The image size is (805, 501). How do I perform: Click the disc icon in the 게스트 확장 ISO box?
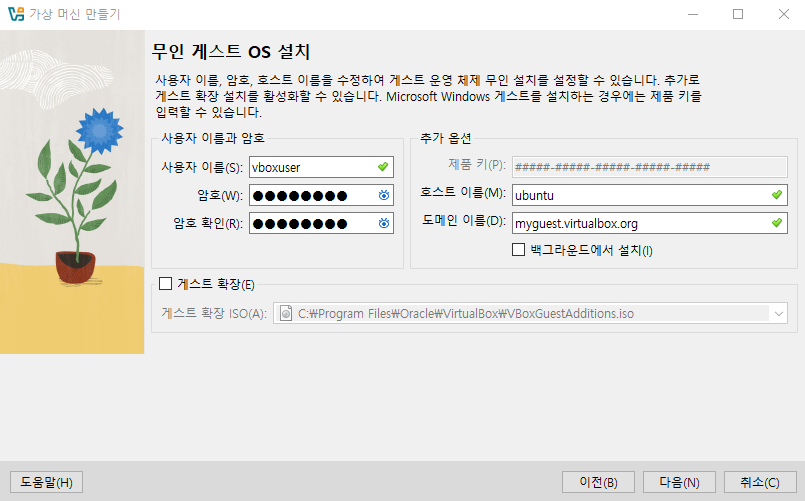click(x=286, y=313)
